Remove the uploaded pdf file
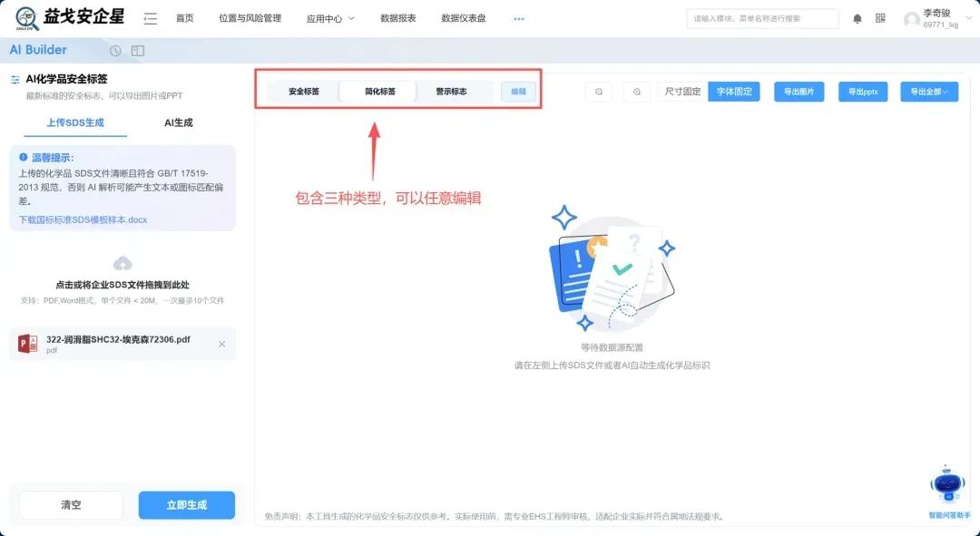Image resolution: width=980 pixels, height=536 pixels. tap(222, 345)
